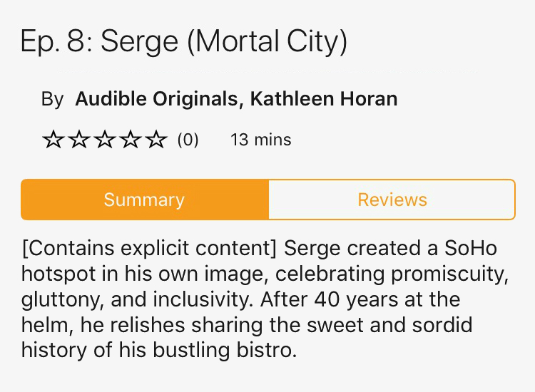535x392 pixels.
Task: Click "Ep. 8" in the episode title
Action: coord(56,42)
